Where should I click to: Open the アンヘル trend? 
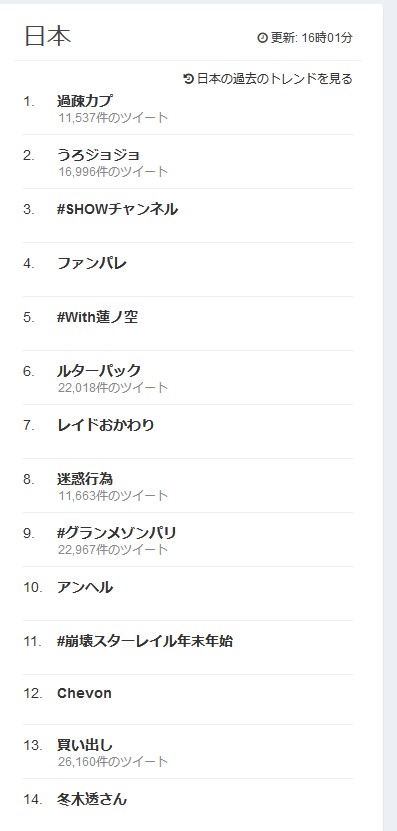[85, 587]
